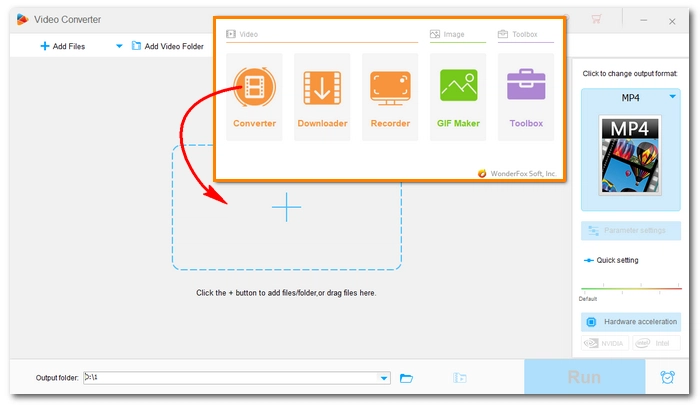The width and height of the screenshot is (700, 405).
Task: Click the MP4 output format thumbnail
Action: tap(630, 155)
